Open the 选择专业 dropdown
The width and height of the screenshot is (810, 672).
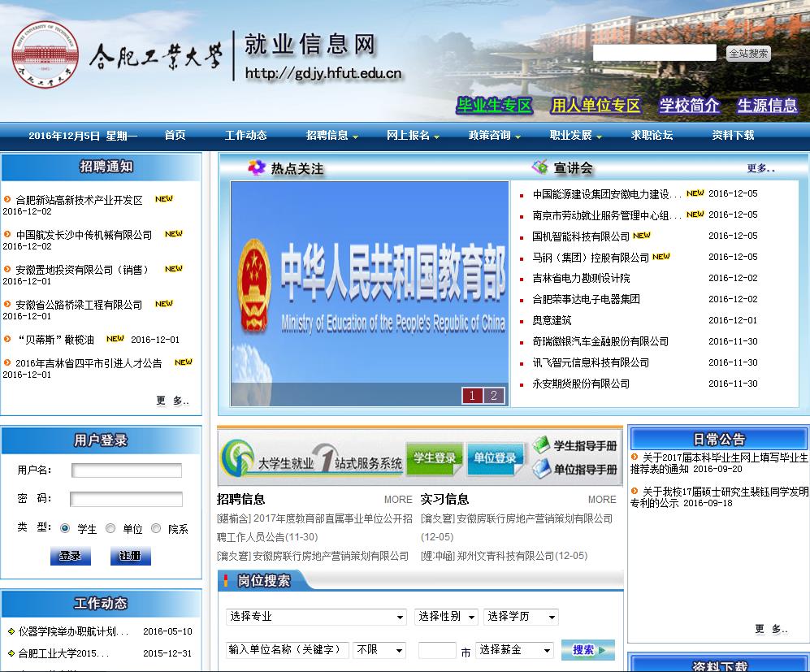[x=315, y=617]
